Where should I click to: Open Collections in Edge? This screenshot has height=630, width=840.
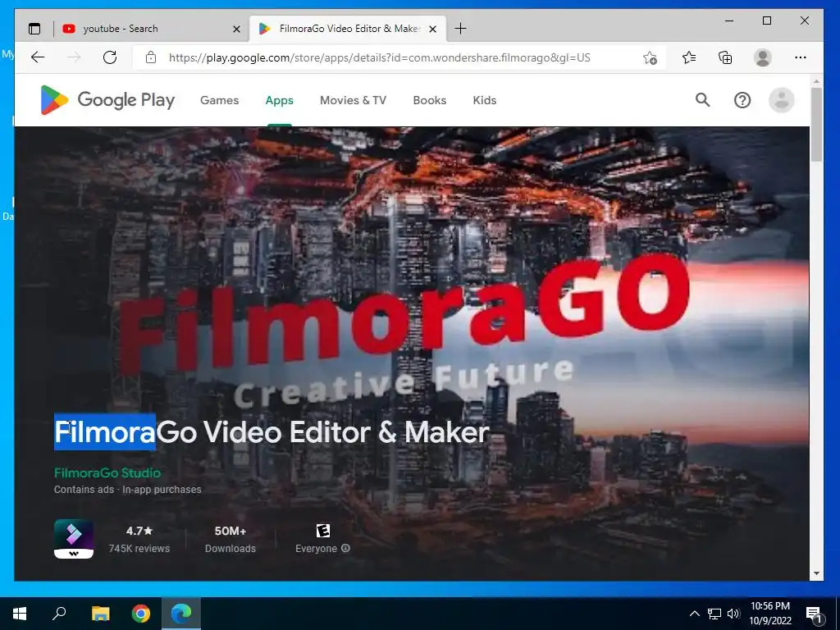point(725,57)
